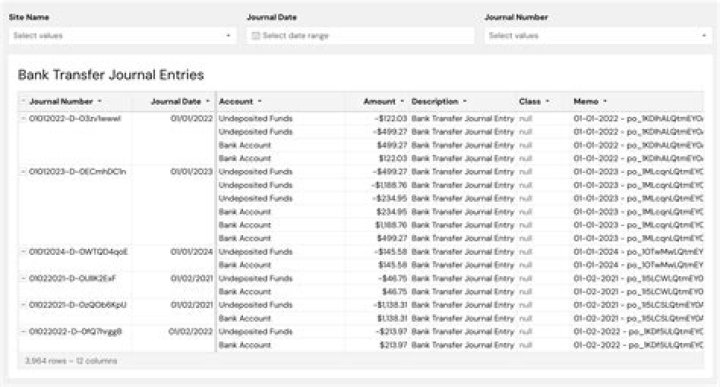Click Bank Account in the $213.97 row
Screen dimensions: 720x387
pos(245,345)
